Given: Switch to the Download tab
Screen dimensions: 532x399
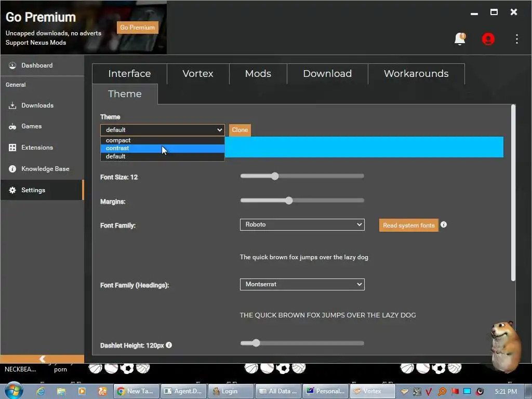Looking at the screenshot, I should 327,74.
